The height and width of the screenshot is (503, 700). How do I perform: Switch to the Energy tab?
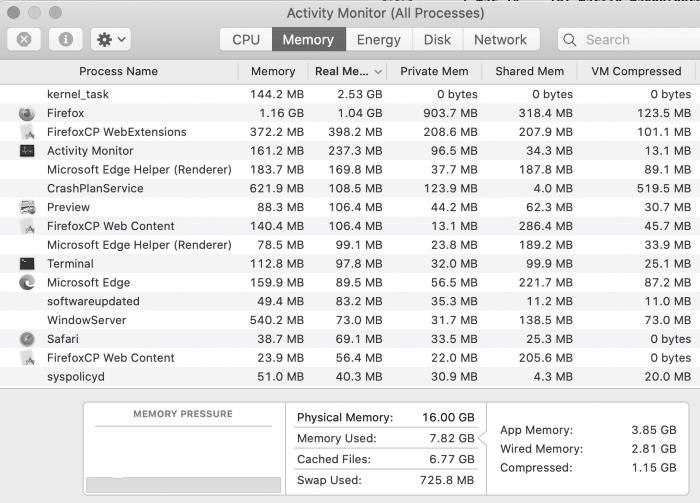[x=379, y=40]
